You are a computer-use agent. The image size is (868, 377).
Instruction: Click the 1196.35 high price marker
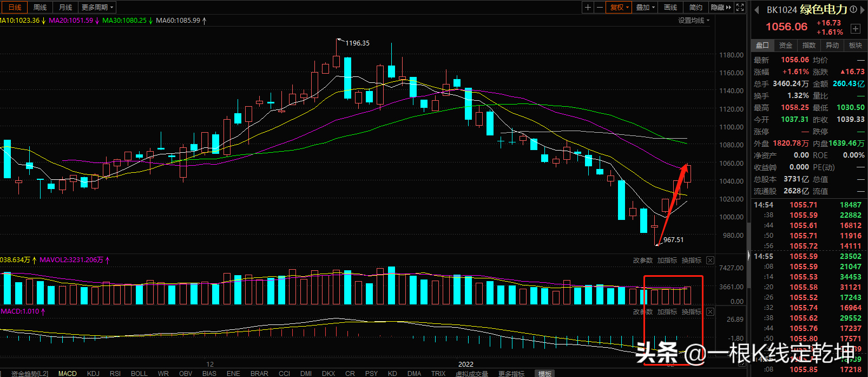coord(357,43)
